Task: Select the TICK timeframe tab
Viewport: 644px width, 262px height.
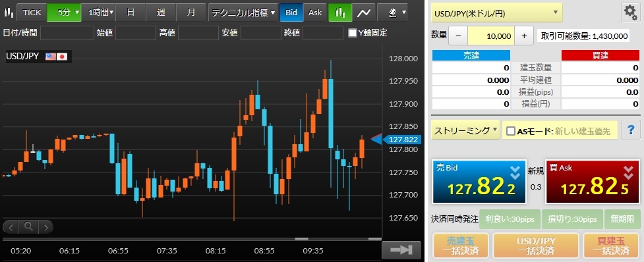Action: pos(32,13)
